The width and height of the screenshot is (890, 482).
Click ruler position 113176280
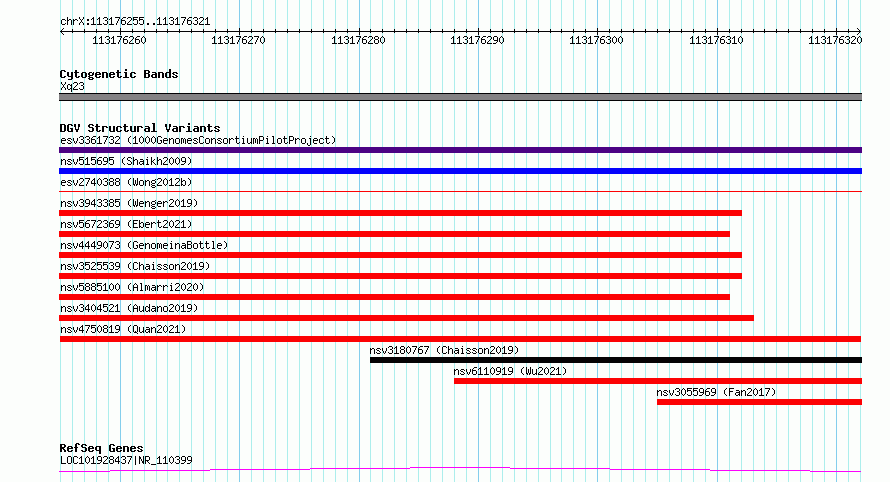pyautogui.click(x=358, y=40)
